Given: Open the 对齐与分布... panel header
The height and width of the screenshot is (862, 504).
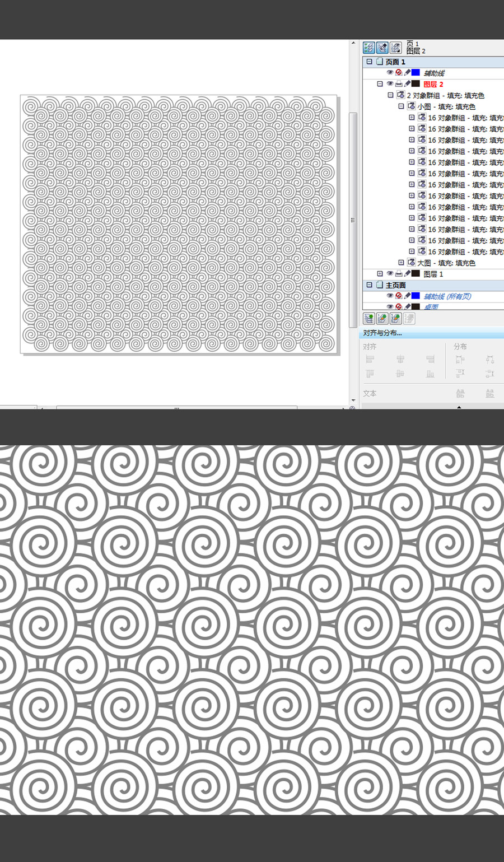Looking at the screenshot, I should (x=431, y=333).
